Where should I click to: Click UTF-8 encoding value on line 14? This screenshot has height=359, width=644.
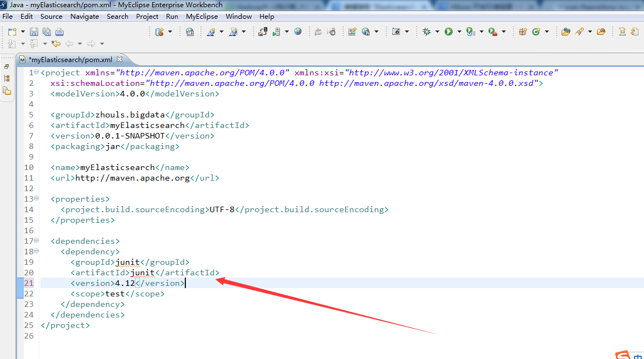tap(222, 209)
